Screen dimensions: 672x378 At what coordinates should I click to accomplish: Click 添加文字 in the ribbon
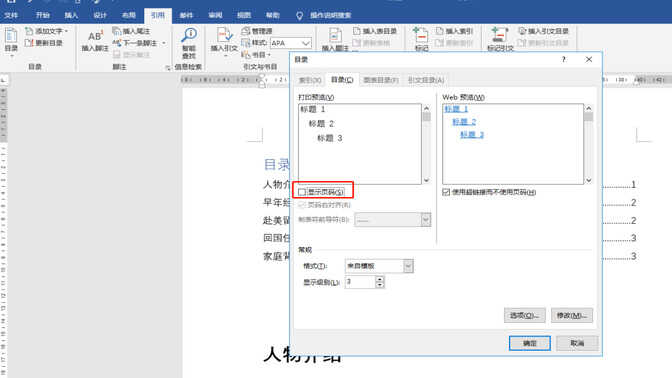44,31
